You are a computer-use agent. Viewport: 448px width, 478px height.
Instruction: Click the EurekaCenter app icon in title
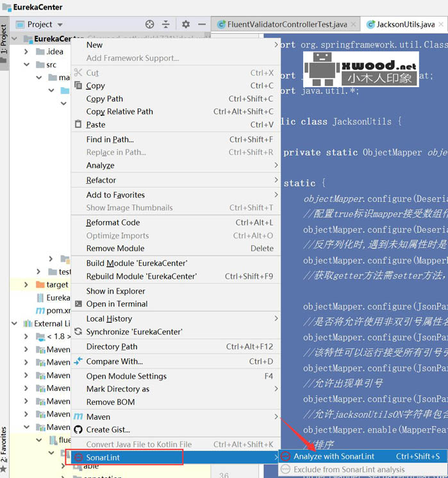[x=6, y=6]
